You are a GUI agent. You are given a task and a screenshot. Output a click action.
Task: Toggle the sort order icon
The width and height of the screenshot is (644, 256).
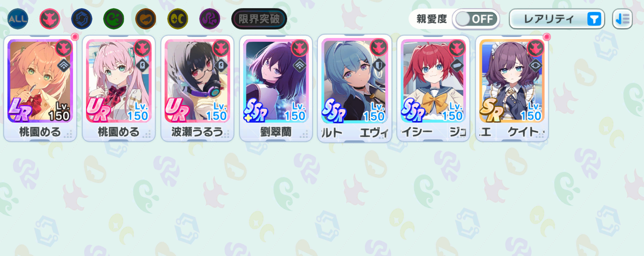pos(622,19)
